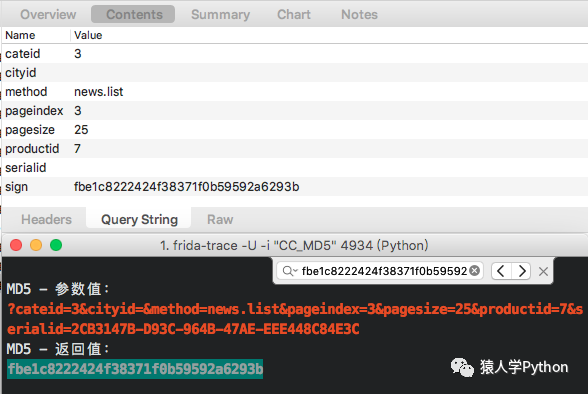Minimize the frida-trace terminal window
The width and height of the screenshot is (588, 394).
coord(36,245)
